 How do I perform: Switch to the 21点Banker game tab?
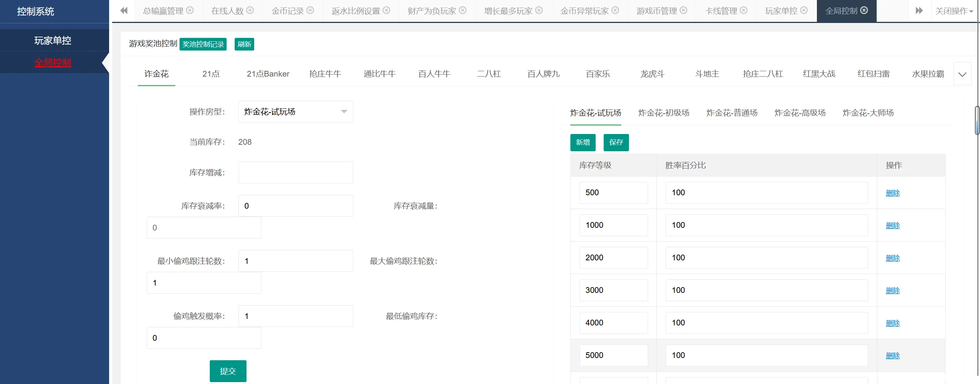268,74
